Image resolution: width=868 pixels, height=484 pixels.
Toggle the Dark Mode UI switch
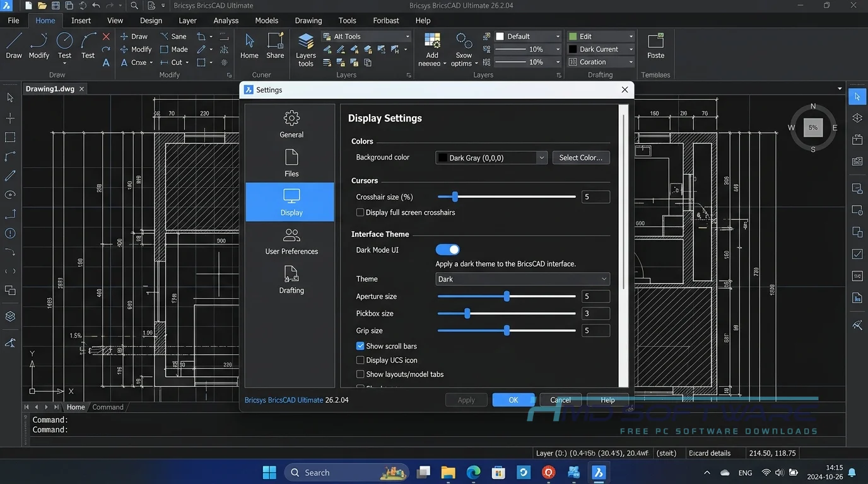(x=448, y=250)
